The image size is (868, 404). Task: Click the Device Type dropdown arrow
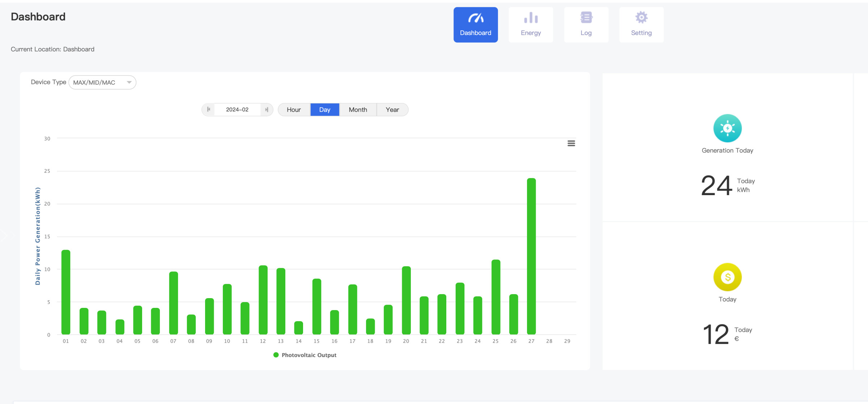coord(129,82)
